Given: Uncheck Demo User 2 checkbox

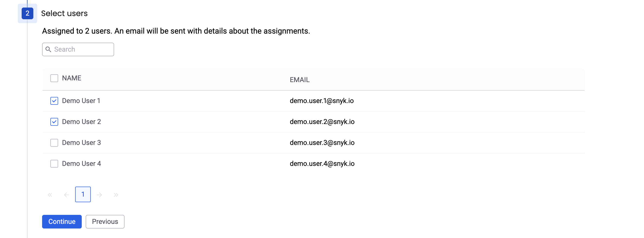Looking at the screenshot, I should pyautogui.click(x=54, y=122).
